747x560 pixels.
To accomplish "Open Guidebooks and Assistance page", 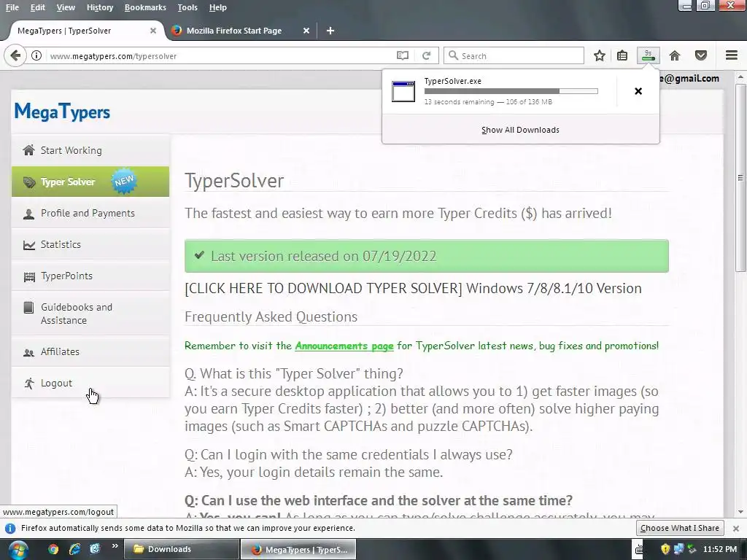I will pyautogui.click(x=90, y=314).
